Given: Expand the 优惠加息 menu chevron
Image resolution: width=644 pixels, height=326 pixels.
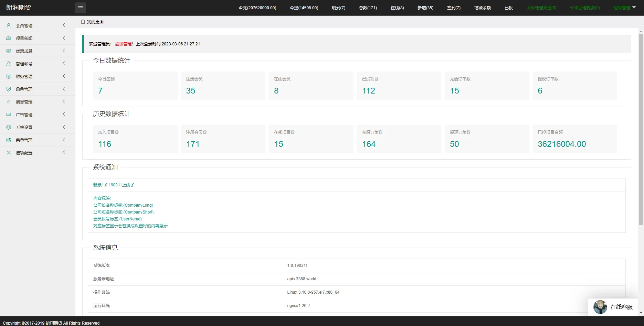Looking at the screenshot, I should (x=64, y=51).
